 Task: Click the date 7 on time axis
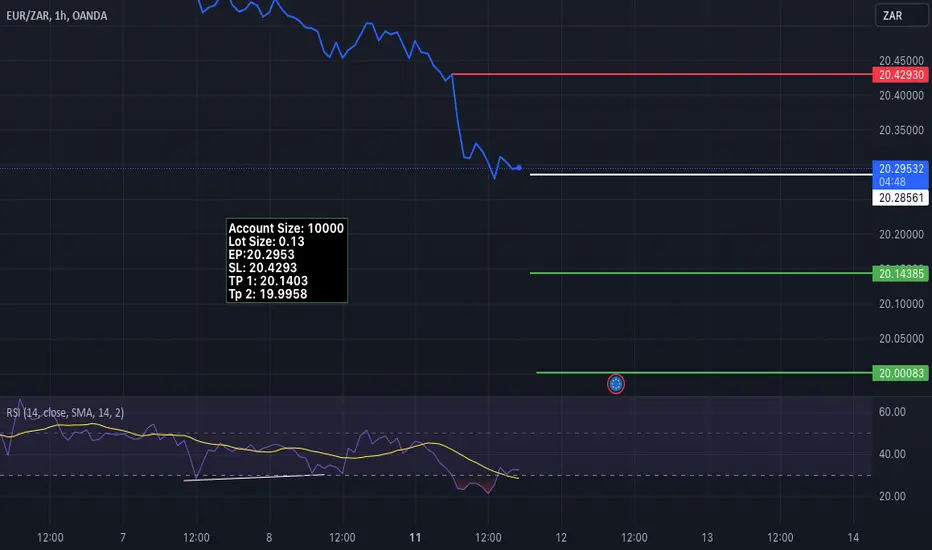tap(123, 538)
